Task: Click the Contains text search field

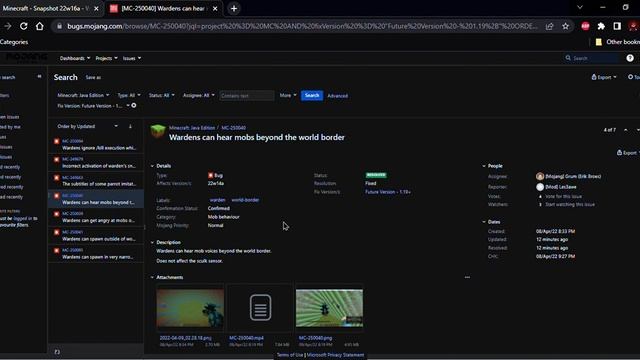Action: (x=247, y=96)
